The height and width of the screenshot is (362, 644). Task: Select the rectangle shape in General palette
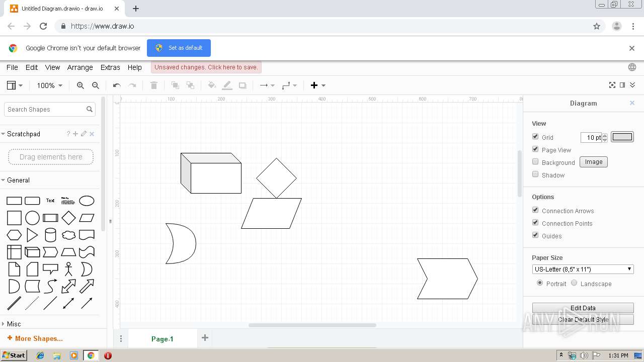click(x=14, y=201)
